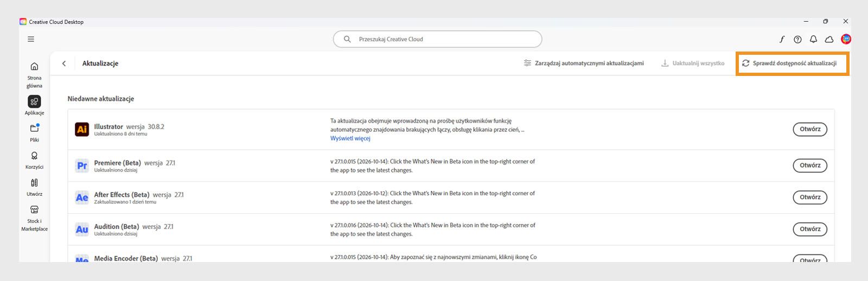Open Premiere (Beta) with Otwórz
The height and width of the screenshot is (281, 868).
(x=810, y=165)
